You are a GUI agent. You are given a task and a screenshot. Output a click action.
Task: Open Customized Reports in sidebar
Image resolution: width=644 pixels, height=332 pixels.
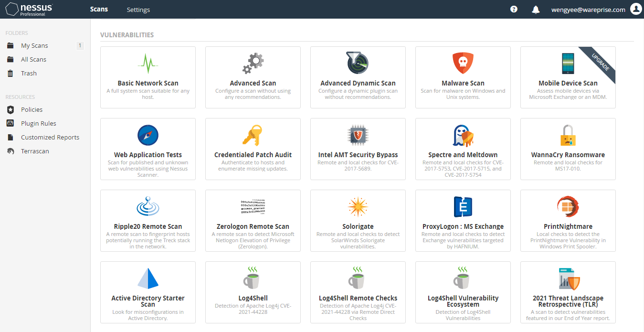[50, 138]
